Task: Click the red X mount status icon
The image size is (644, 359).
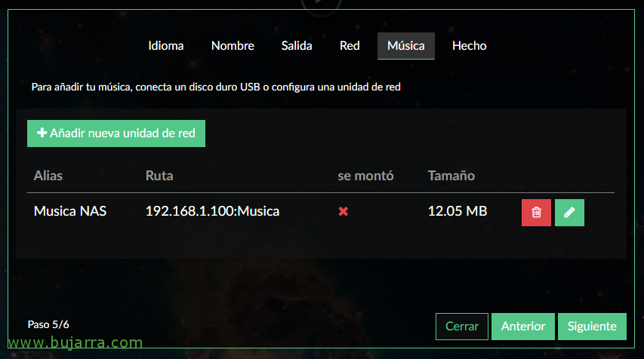Action: [x=344, y=211]
